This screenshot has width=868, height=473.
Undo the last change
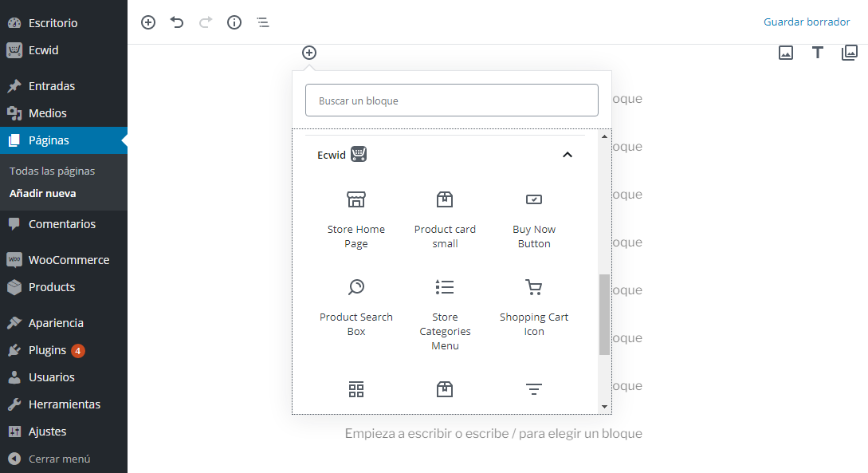177,22
